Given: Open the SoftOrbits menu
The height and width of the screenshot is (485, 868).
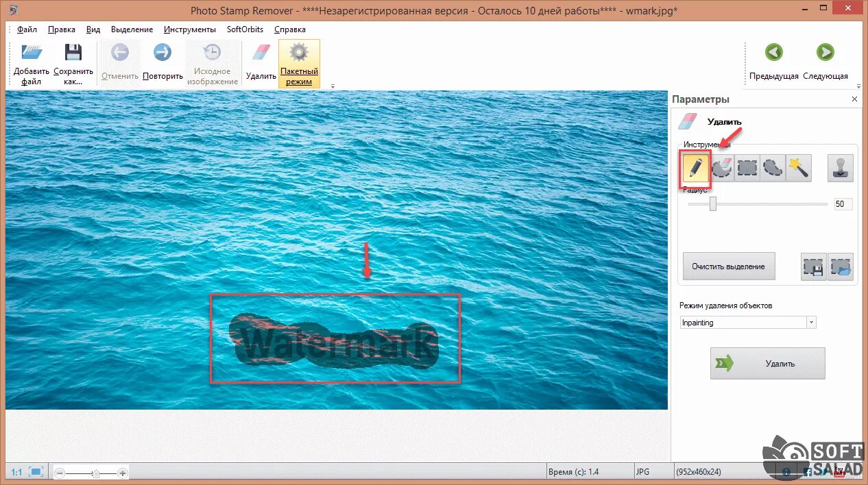Looking at the screenshot, I should click(245, 29).
